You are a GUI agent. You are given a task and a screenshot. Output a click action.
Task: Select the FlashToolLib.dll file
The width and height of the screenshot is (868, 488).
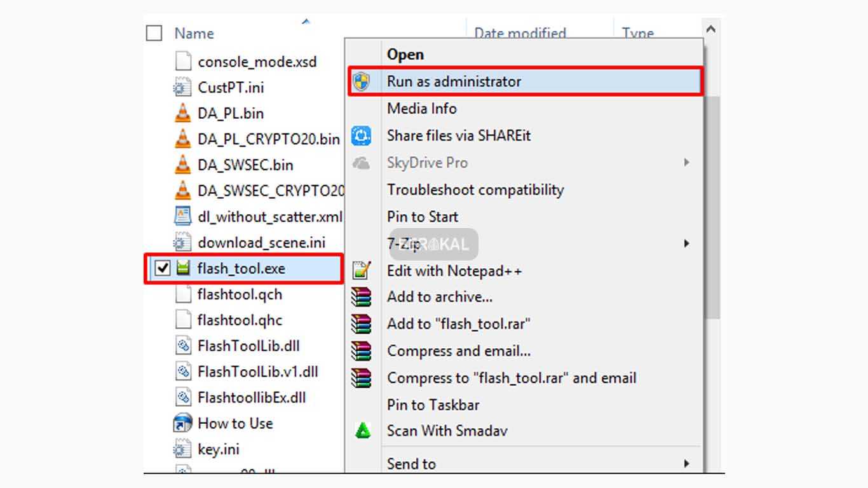[x=248, y=346]
